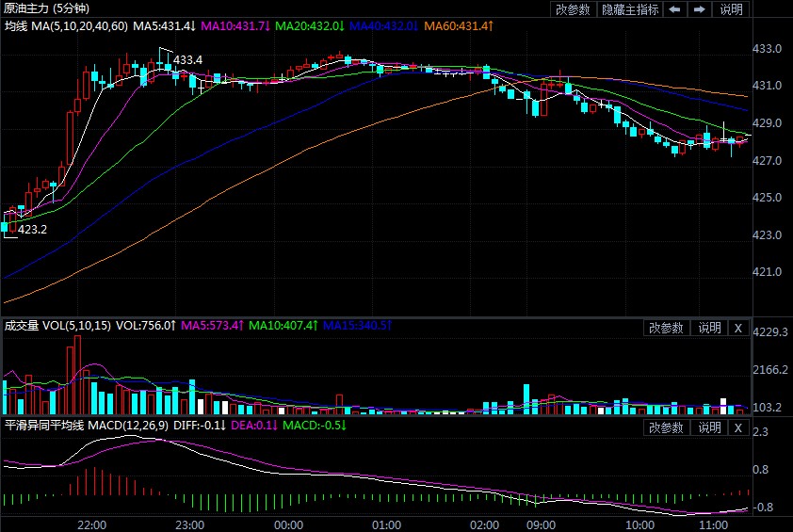Image resolution: width=793 pixels, height=532 pixels.
Task: Close the MACD indicator panel with X
Action: coord(738,428)
